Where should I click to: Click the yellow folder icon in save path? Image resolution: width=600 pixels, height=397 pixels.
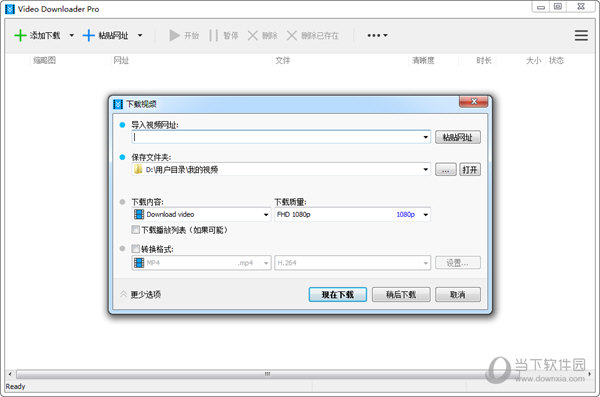[x=138, y=169]
